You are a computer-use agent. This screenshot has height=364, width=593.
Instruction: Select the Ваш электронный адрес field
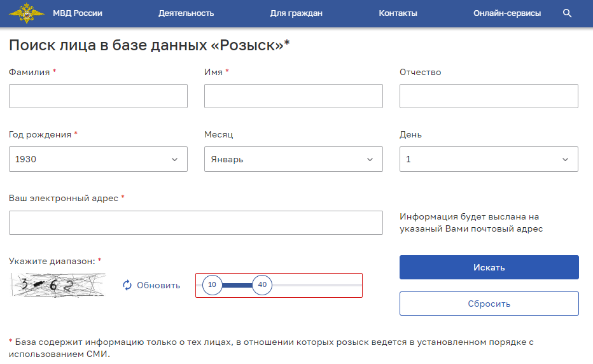pos(196,223)
